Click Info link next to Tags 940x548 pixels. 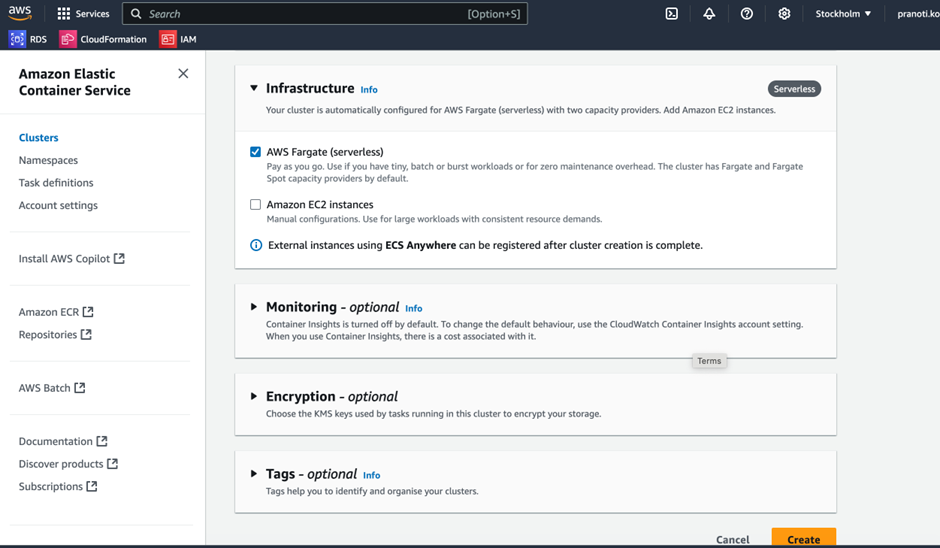[x=372, y=475]
